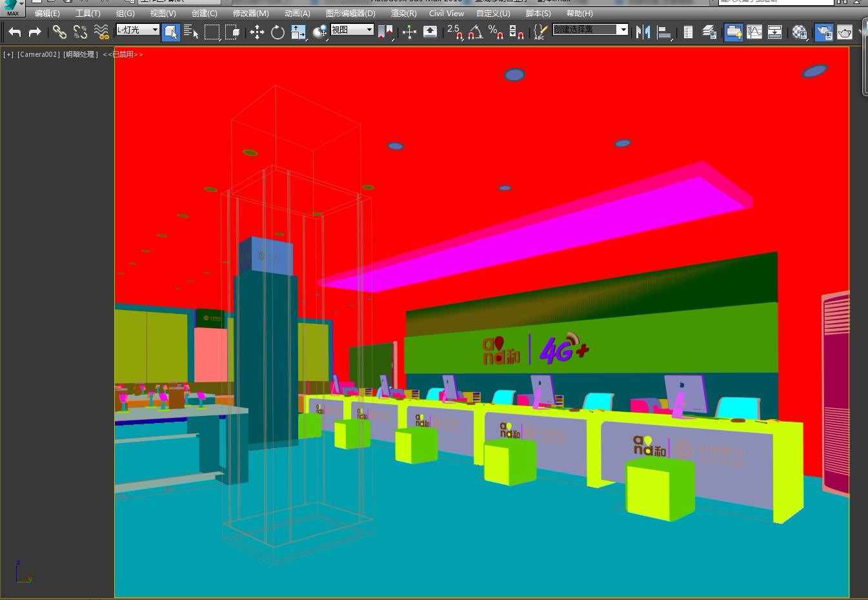Click the [Camera002] viewport label
868x600 pixels.
pos(38,54)
